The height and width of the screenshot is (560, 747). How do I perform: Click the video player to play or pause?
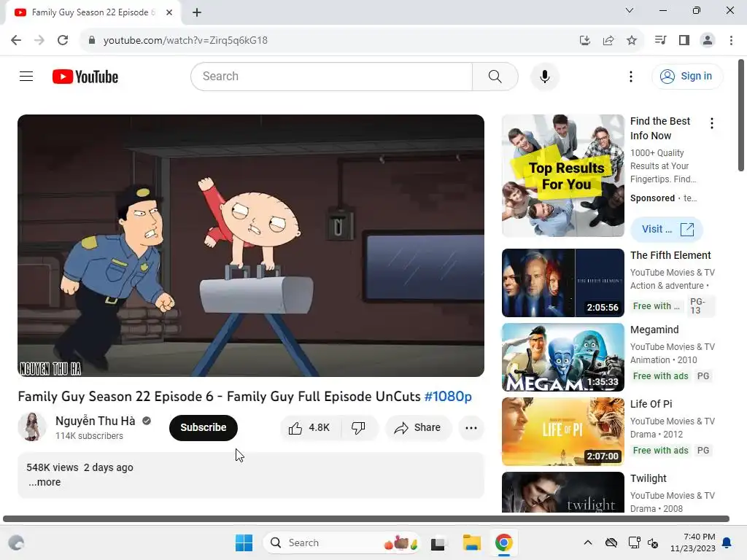pyautogui.click(x=251, y=245)
